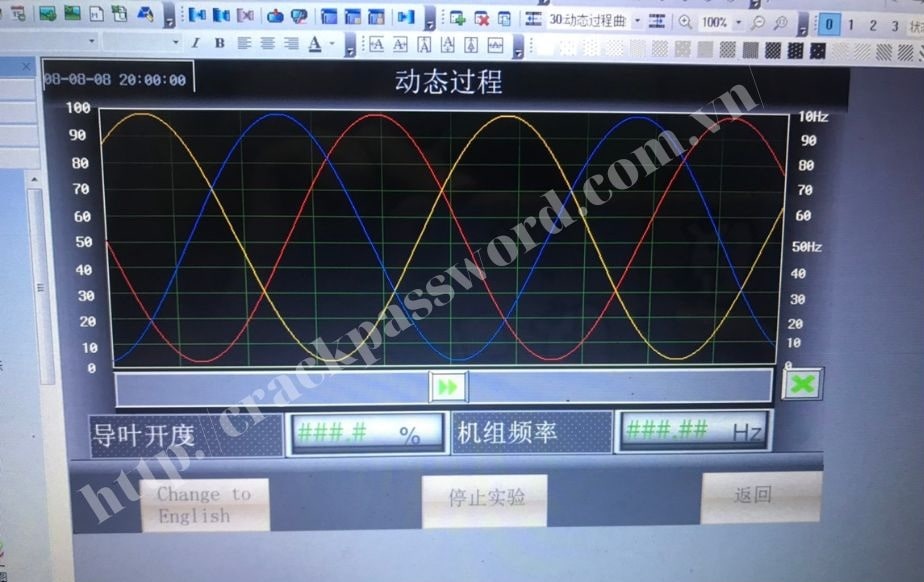
Task: Click the zoom in magnifier icon
Action: [x=685, y=21]
